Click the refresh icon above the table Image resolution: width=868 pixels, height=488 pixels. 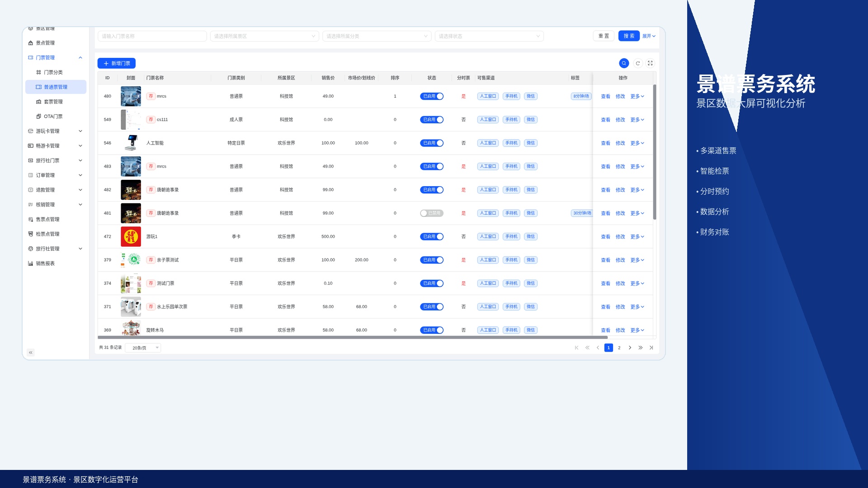(x=638, y=63)
